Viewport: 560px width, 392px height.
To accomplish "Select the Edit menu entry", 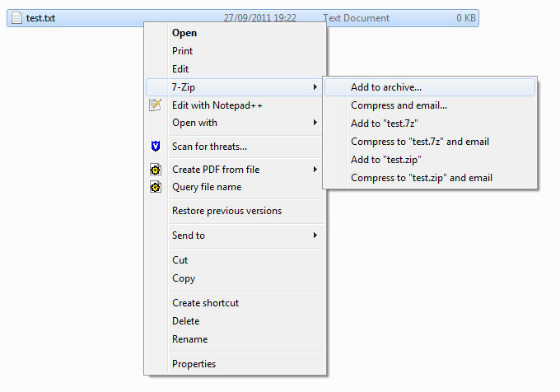I will coord(234,69).
